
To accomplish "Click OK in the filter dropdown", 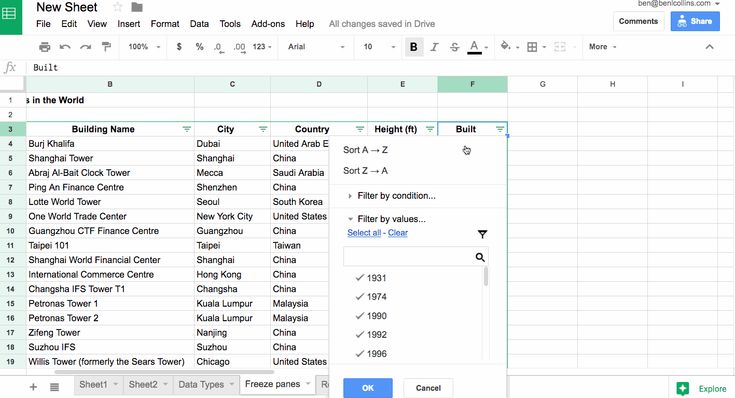I will tap(368, 388).
